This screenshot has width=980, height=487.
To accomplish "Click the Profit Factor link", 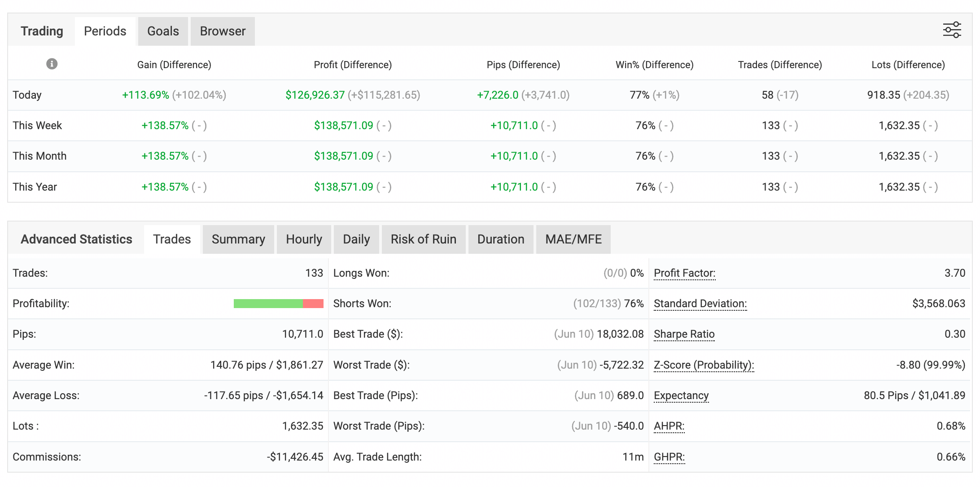I will (x=684, y=273).
